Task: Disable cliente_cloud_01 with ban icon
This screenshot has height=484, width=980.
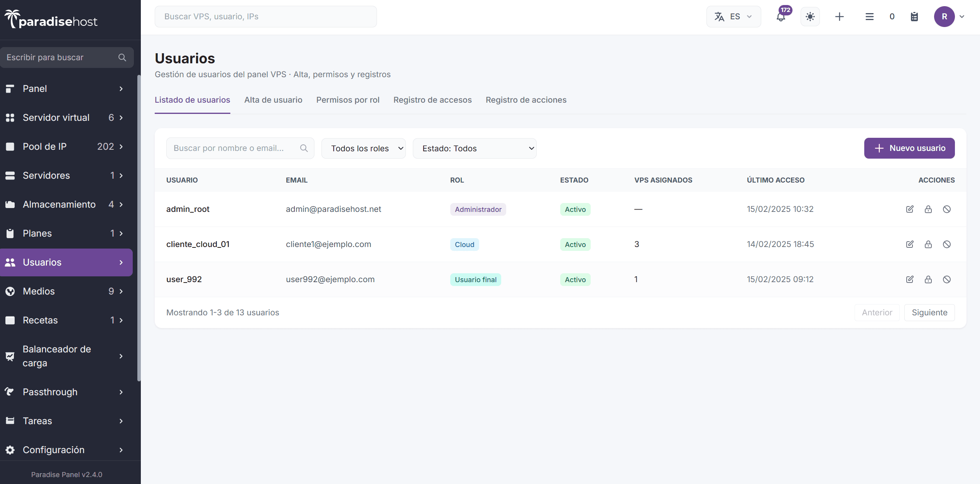Action: pos(947,244)
